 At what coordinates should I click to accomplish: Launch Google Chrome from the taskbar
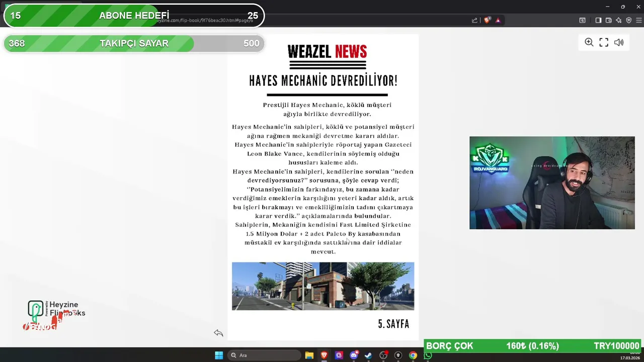pos(413,355)
